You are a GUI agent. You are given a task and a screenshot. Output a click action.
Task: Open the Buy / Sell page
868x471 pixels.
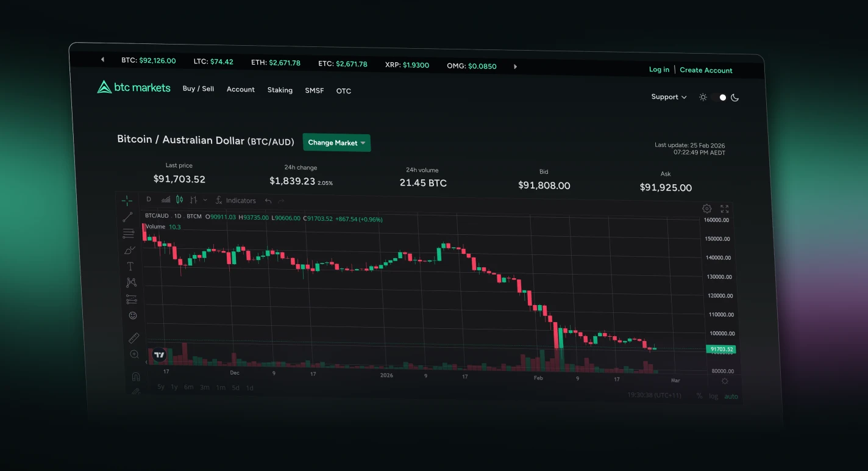click(x=198, y=88)
